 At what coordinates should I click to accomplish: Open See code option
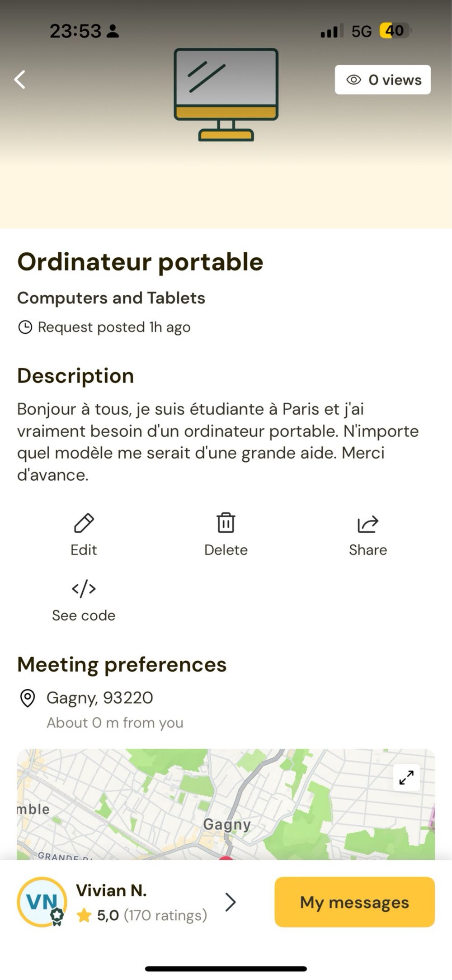point(84,589)
